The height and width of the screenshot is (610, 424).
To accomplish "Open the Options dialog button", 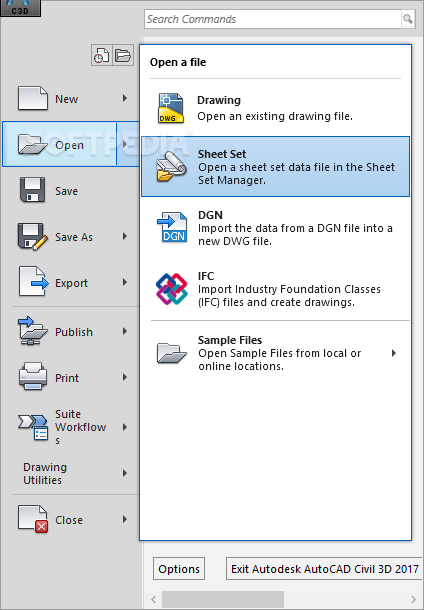I will 179,569.
